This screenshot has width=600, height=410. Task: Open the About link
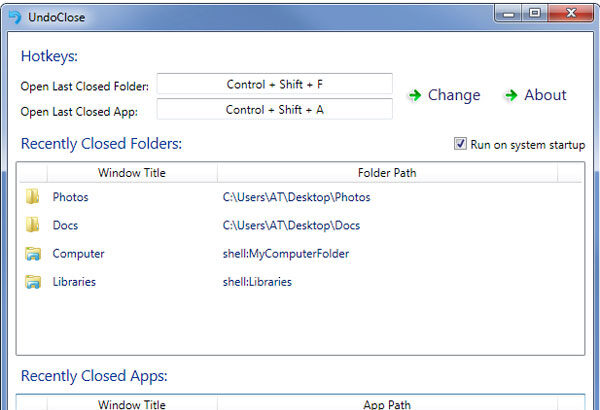(x=545, y=96)
